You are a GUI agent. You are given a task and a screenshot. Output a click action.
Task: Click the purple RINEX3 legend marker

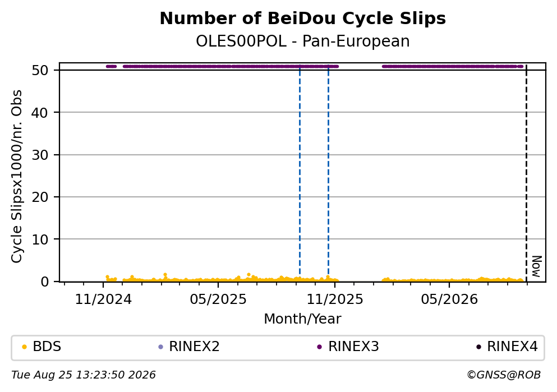(x=319, y=347)
